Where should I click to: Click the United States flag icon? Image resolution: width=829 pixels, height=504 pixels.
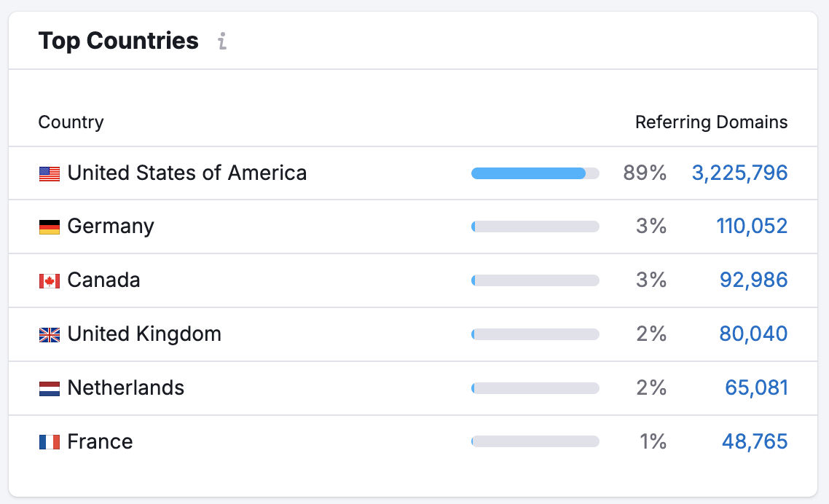[48, 173]
